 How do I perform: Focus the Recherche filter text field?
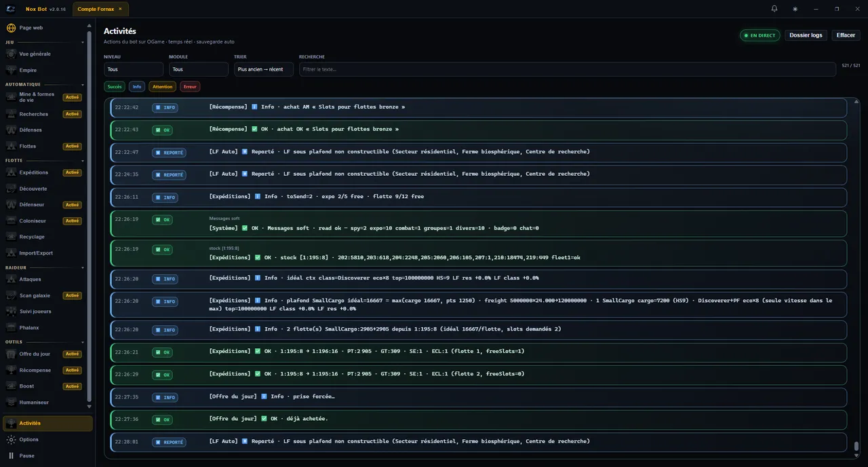pos(568,69)
